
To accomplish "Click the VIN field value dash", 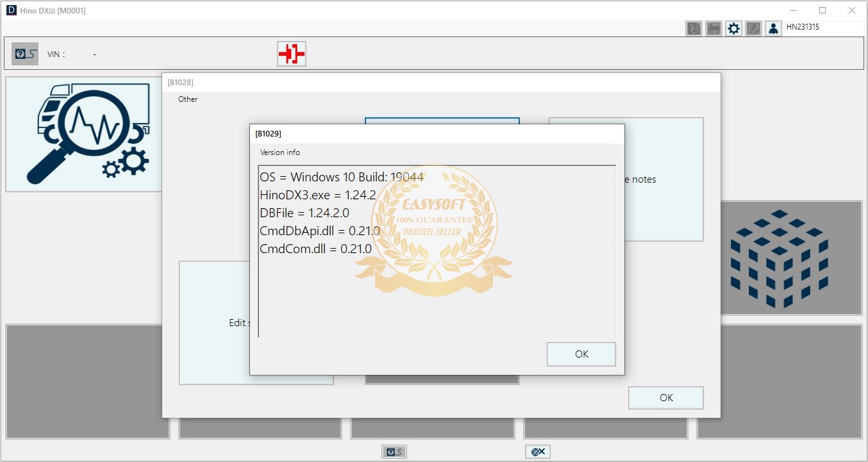I will [x=94, y=54].
